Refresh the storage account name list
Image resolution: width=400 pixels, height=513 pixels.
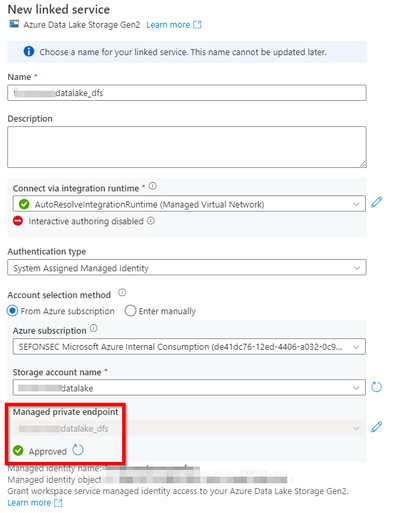click(377, 387)
